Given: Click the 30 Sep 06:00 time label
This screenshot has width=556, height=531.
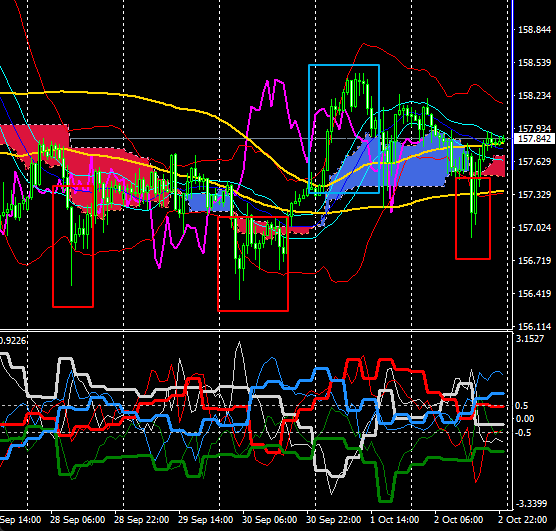Looking at the screenshot, I should 269,520.
